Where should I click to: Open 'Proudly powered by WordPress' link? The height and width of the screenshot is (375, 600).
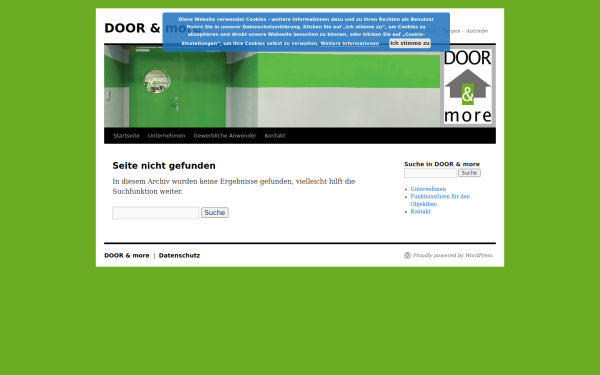coord(453,256)
